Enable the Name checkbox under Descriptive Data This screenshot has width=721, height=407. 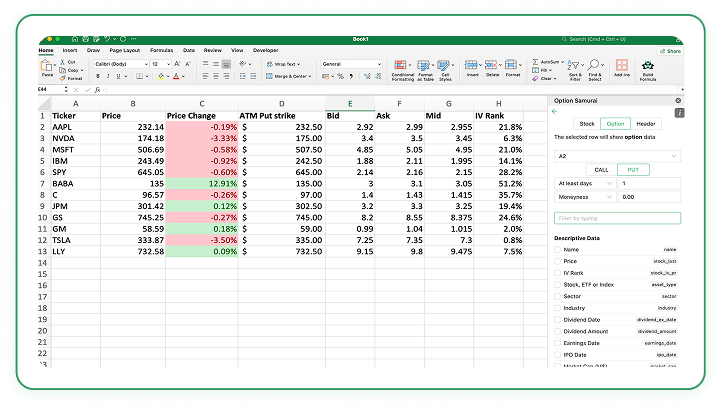click(557, 249)
